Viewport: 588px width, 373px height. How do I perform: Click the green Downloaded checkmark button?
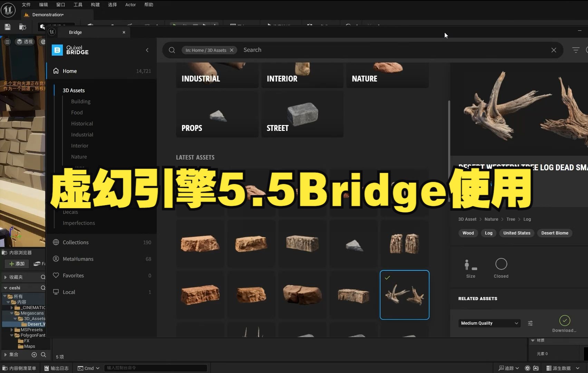tap(565, 321)
